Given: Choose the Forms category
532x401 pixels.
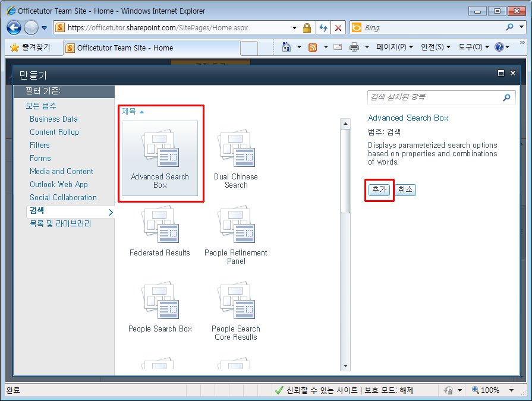Looking at the screenshot, I should coord(40,158).
